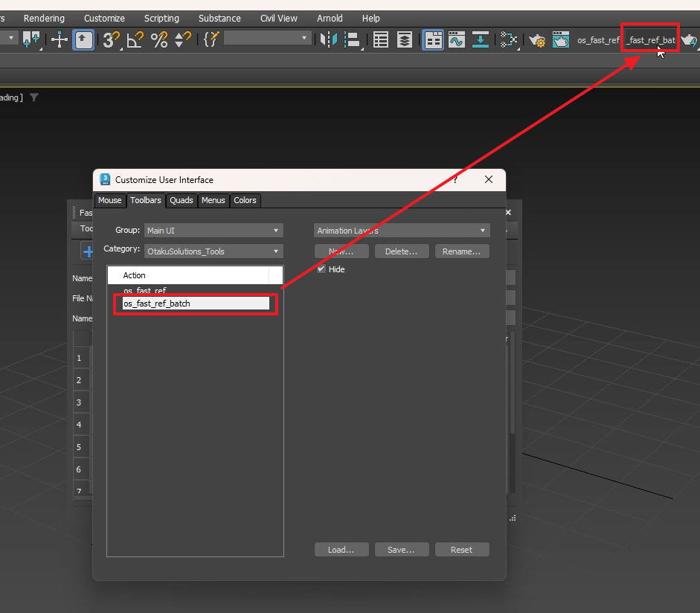Click the Save... button

pos(401,550)
